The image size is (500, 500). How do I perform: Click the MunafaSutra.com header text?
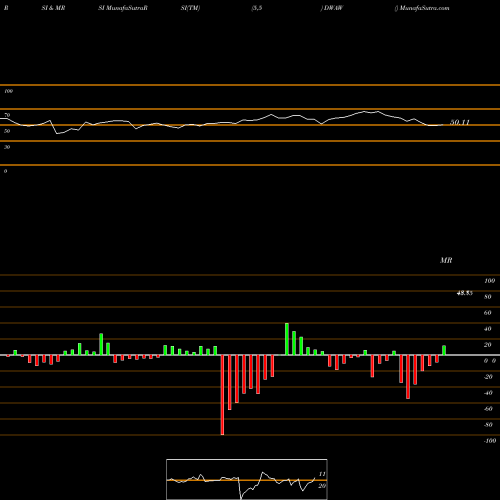coord(424,8)
